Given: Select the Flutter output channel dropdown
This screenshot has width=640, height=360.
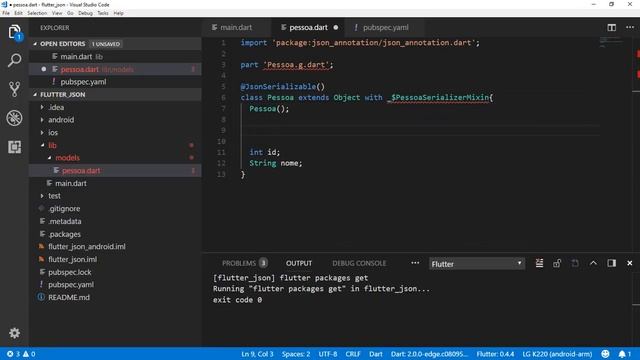Looking at the screenshot, I should (476, 264).
